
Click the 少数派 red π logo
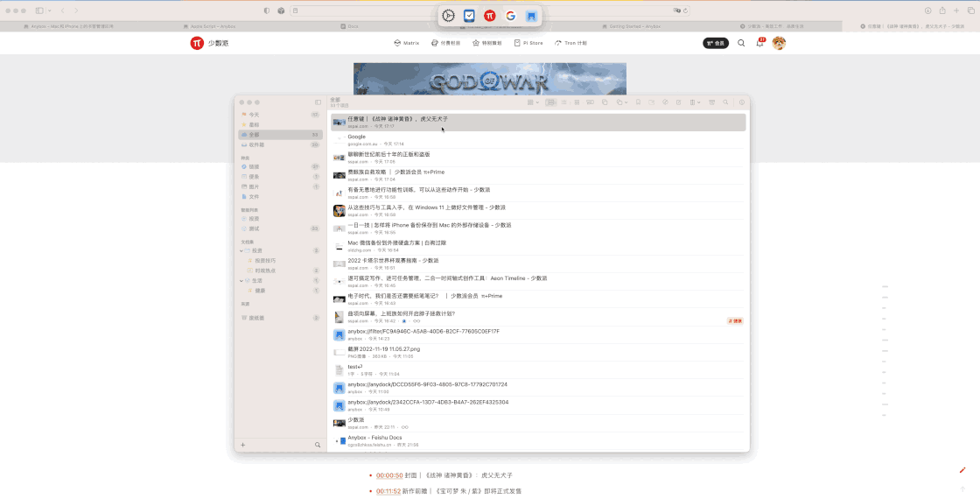click(197, 43)
